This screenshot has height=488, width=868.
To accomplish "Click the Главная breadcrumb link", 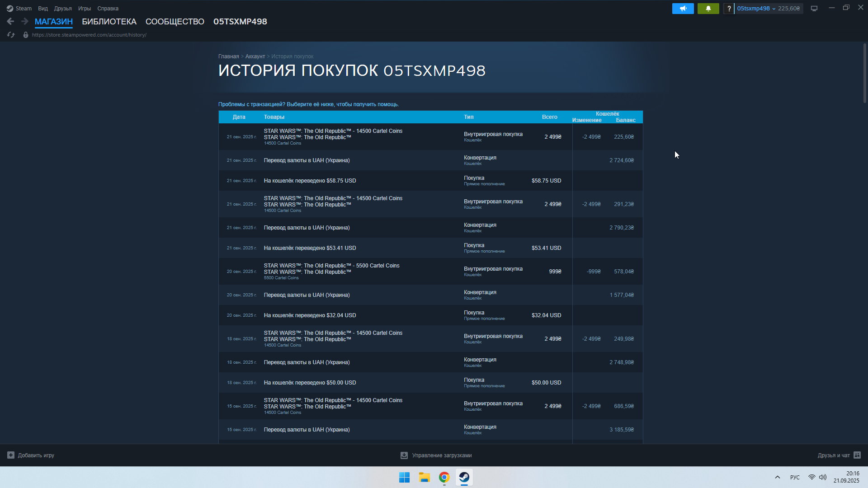I will point(229,56).
